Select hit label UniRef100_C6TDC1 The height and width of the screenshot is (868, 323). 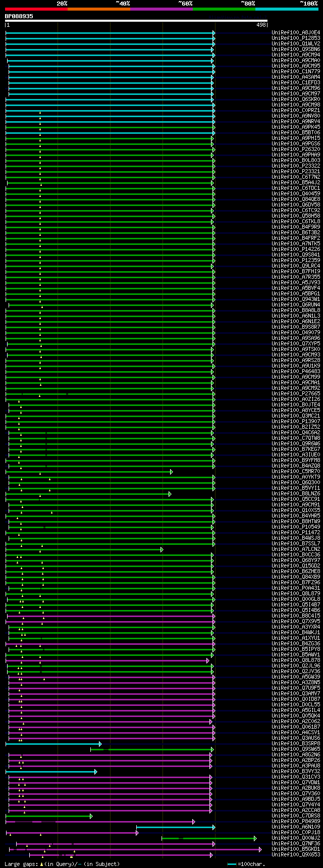(x=296, y=188)
